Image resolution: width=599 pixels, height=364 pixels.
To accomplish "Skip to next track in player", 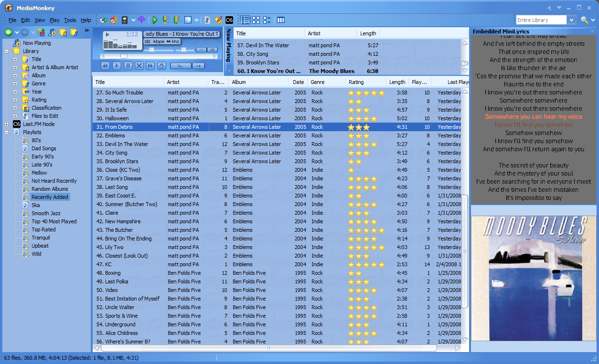I will coord(150,66).
